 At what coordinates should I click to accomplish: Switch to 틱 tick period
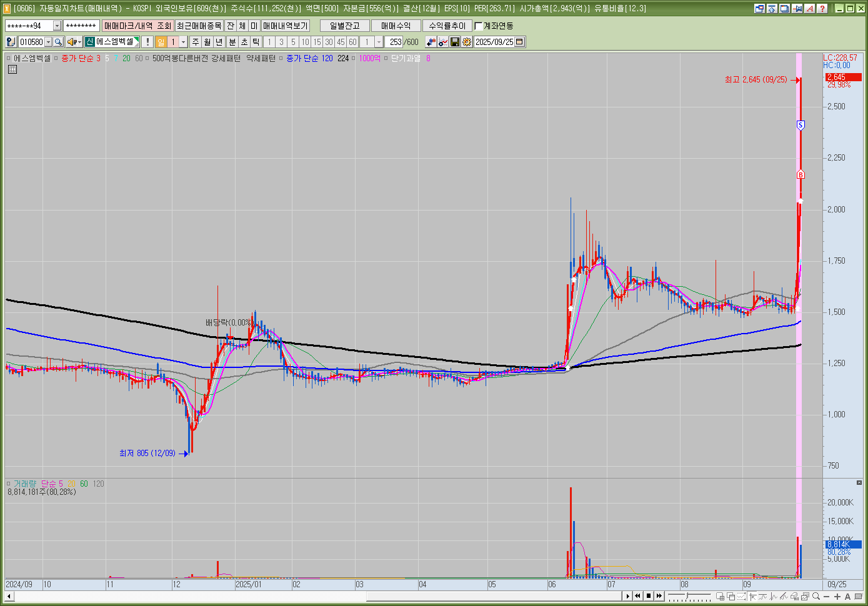point(256,42)
